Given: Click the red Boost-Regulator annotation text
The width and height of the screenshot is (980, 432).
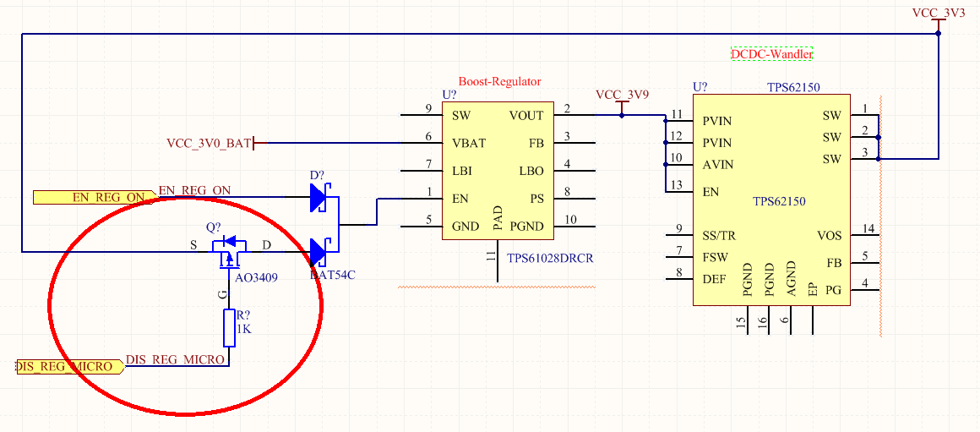Looking at the screenshot, I should point(499,81).
